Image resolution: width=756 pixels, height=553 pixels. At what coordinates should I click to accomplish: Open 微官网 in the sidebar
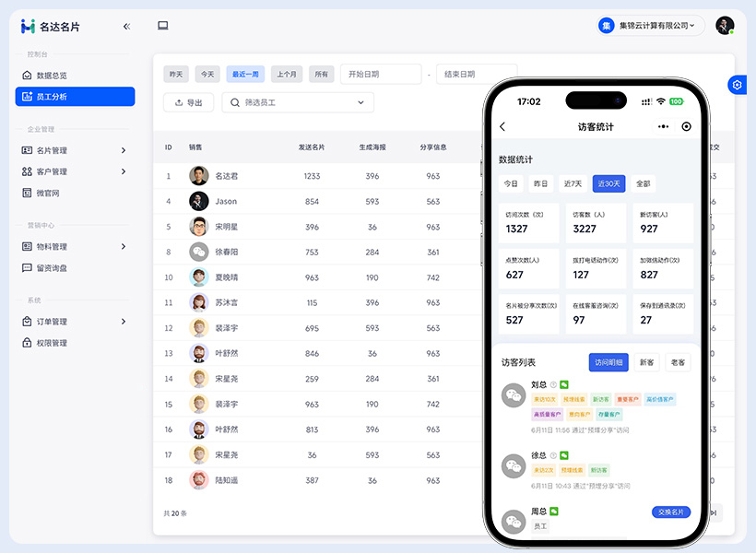pyautogui.click(x=75, y=193)
